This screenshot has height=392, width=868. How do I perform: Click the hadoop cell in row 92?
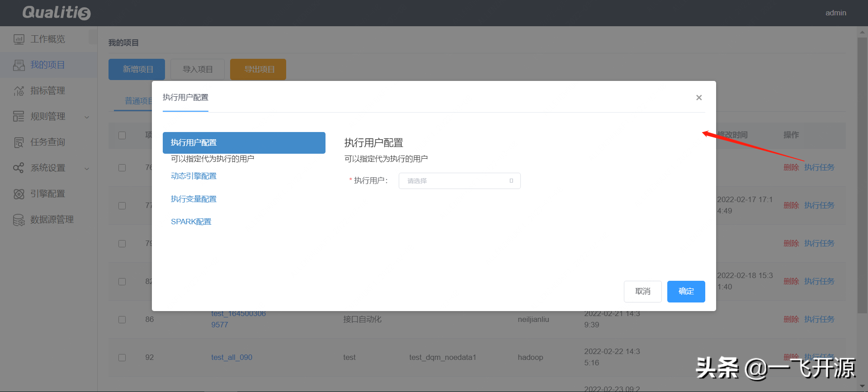(530, 358)
